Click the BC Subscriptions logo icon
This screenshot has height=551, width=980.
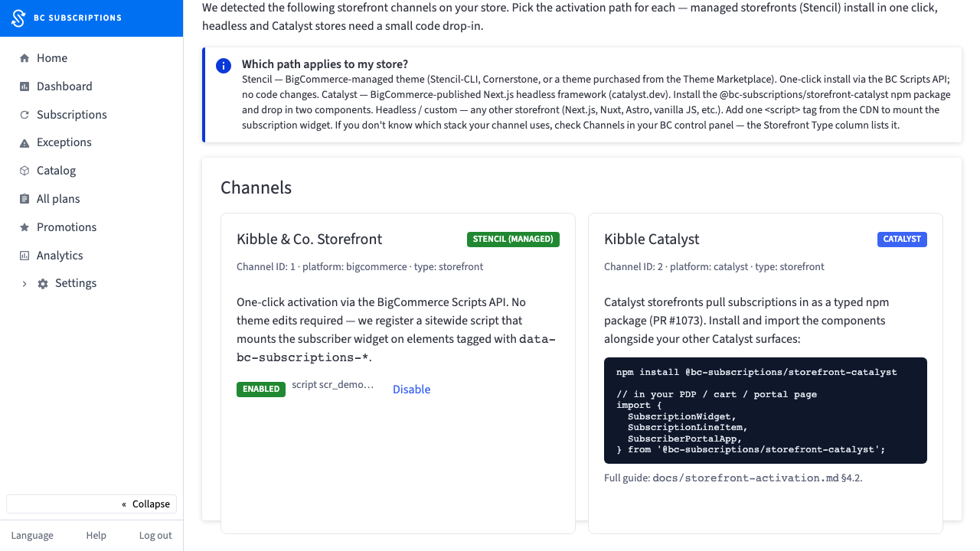pyautogui.click(x=19, y=18)
